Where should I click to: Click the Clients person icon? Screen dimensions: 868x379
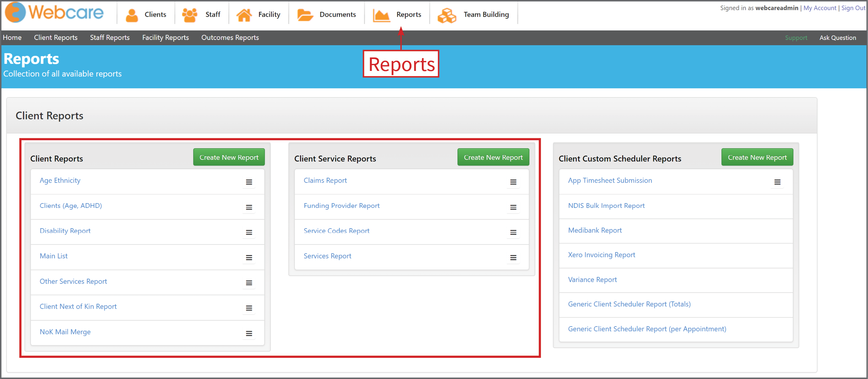132,15
